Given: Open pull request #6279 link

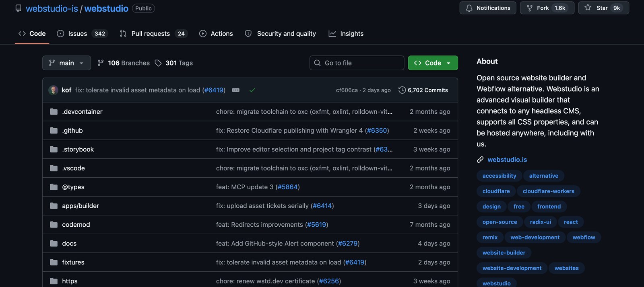Looking at the screenshot, I should [348, 244].
